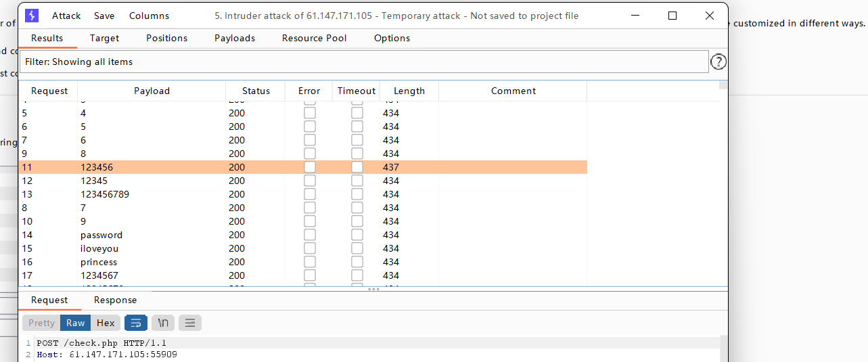Open the Attack menu
Viewport: 868px width, 362px height.
(66, 16)
